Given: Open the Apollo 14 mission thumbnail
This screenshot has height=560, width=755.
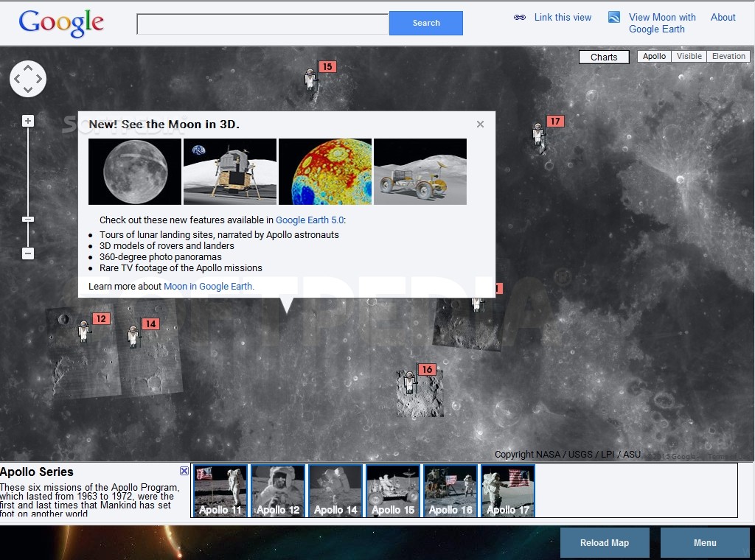Looking at the screenshot, I should (335, 491).
